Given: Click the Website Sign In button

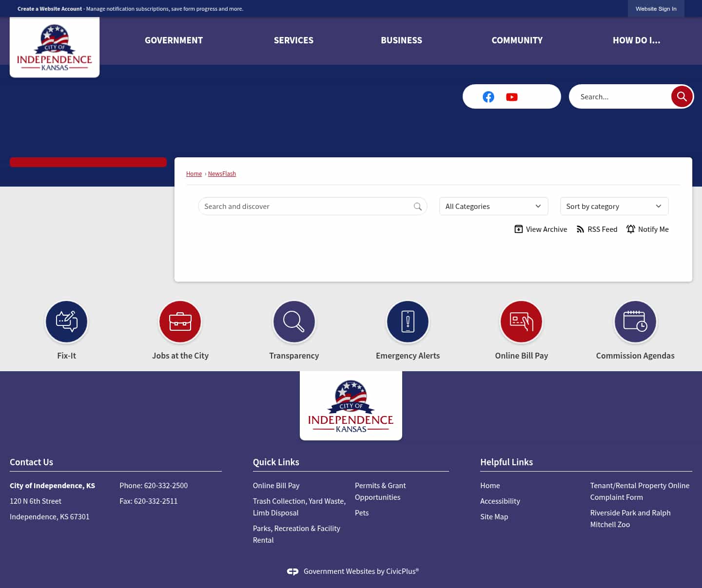Looking at the screenshot, I should tap(656, 9).
